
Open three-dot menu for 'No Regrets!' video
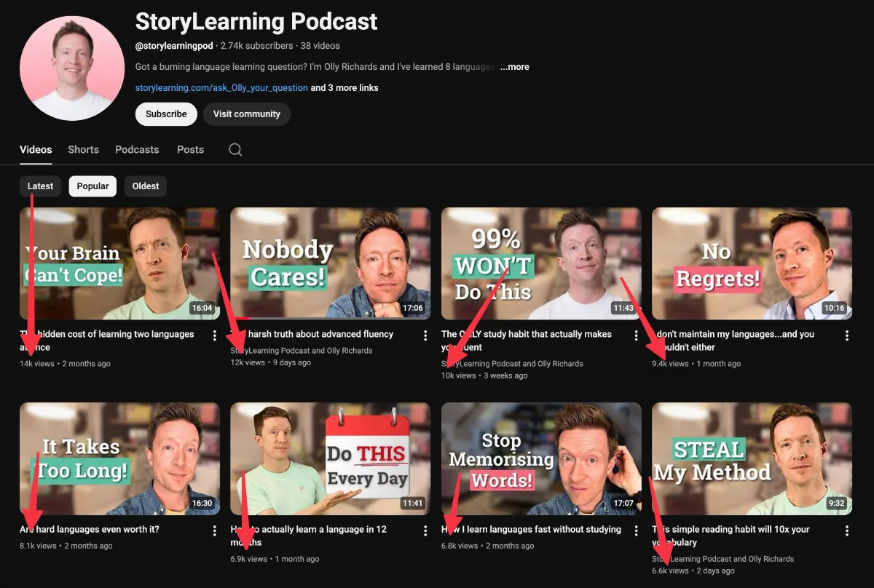(x=846, y=335)
